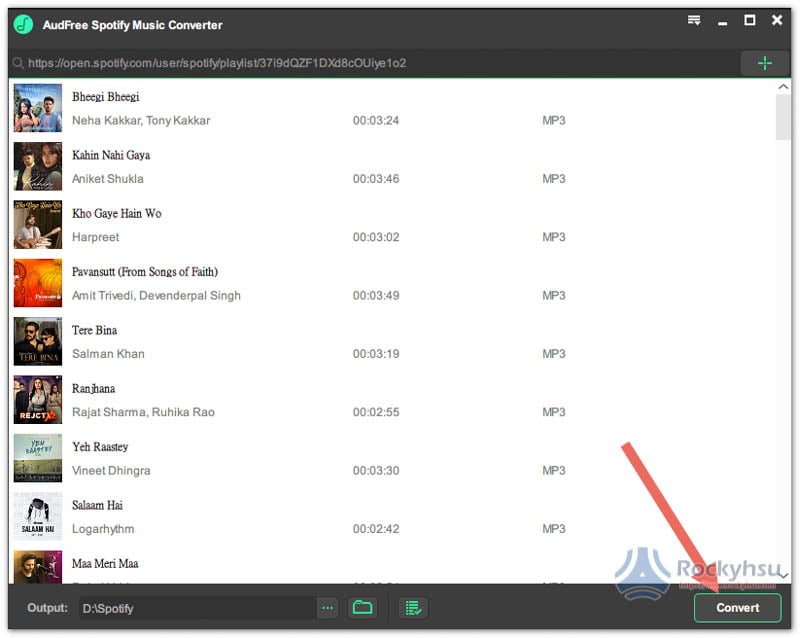Select Bheegi Bheegi album thumbnail
This screenshot has height=638, width=800.
(38, 108)
